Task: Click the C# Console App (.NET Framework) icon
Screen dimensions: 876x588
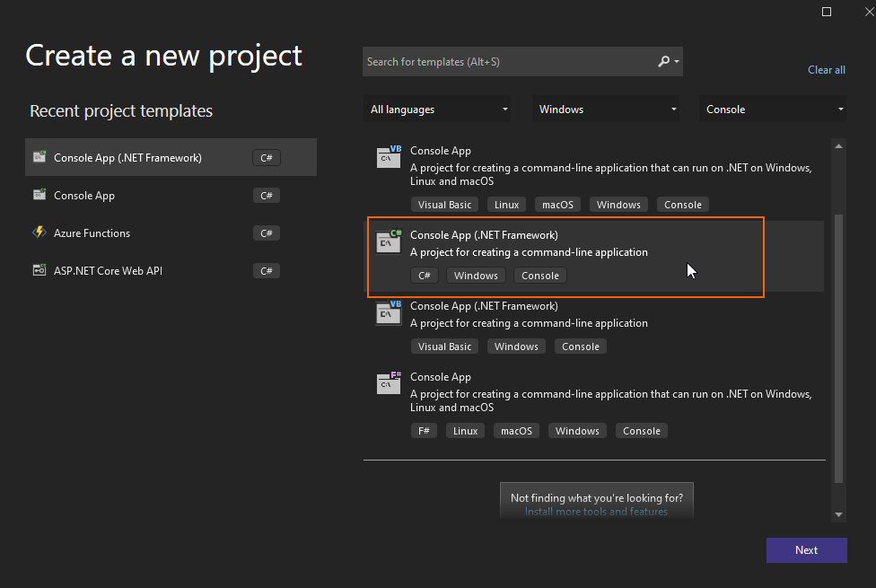Action: point(389,241)
